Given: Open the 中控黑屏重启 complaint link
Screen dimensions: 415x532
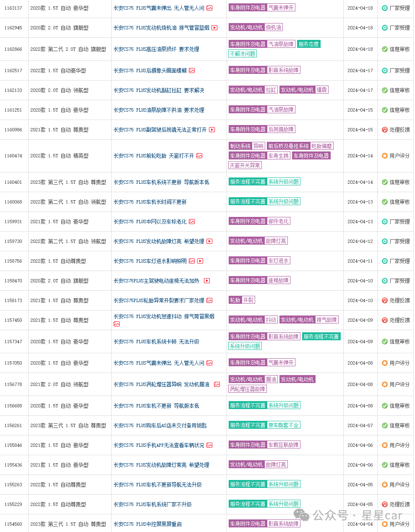Looking at the screenshot, I should coord(147,524).
